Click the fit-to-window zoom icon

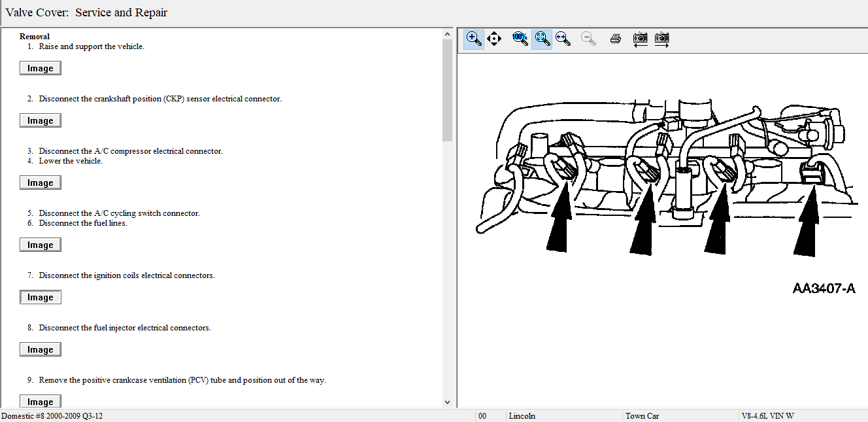click(x=541, y=39)
